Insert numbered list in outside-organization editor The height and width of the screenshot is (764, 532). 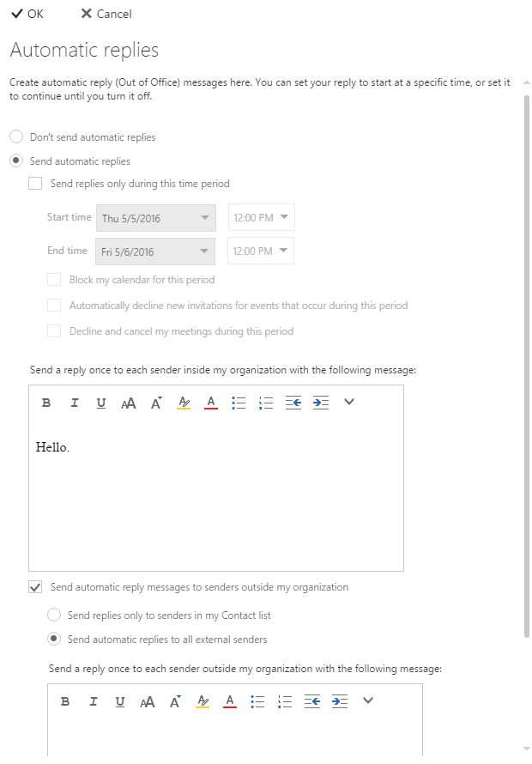click(285, 701)
